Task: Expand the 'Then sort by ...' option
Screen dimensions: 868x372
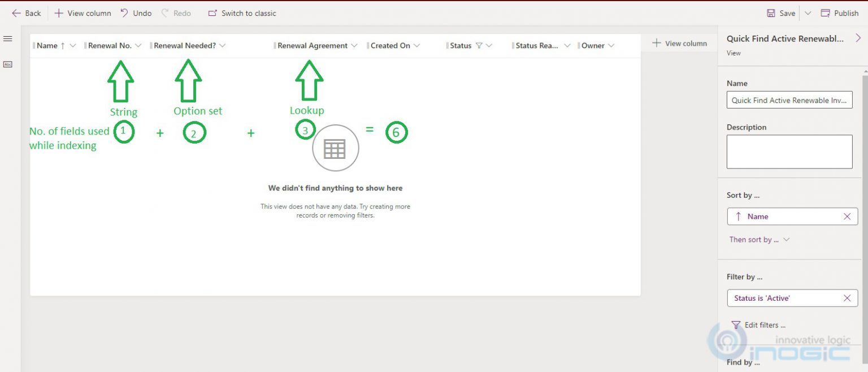Action: pos(759,239)
